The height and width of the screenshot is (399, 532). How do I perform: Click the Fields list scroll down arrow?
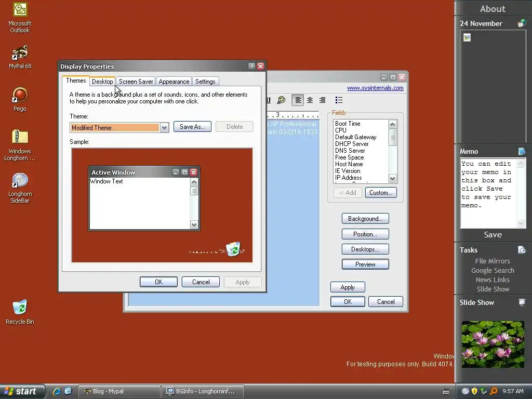[393, 179]
